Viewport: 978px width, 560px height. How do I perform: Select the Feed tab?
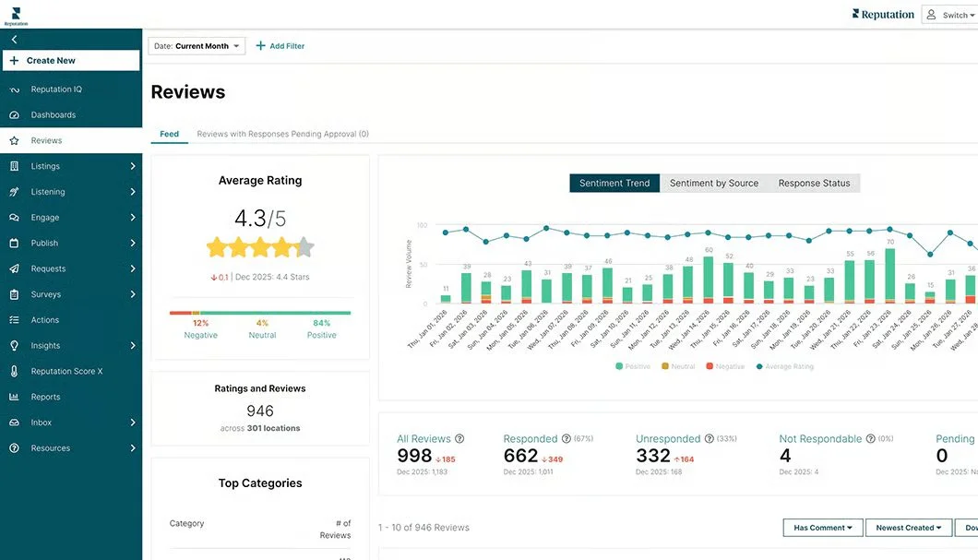coord(169,134)
